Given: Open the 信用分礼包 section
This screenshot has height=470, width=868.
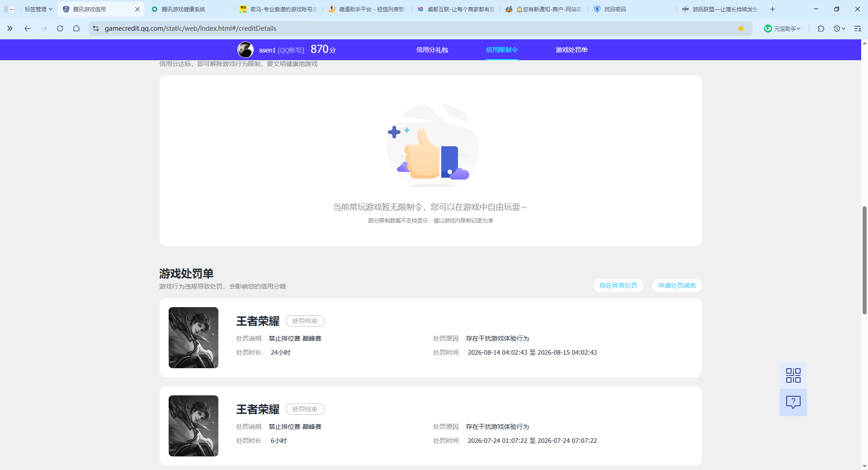Looking at the screenshot, I should 432,50.
